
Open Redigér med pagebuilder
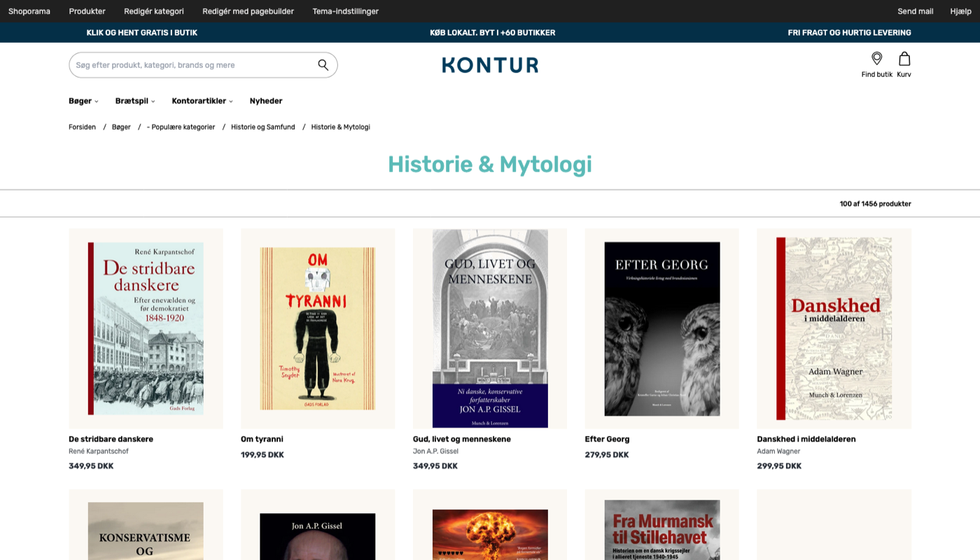click(248, 11)
